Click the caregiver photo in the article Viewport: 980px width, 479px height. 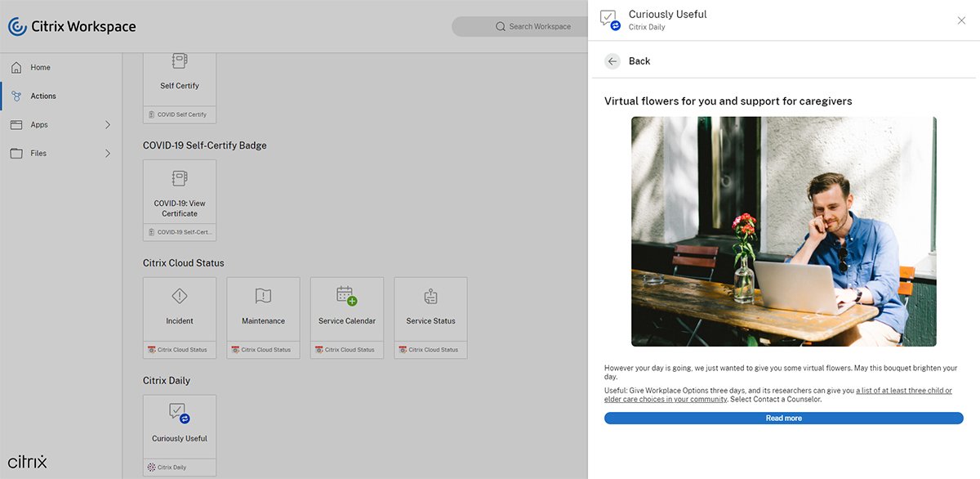coord(783,231)
